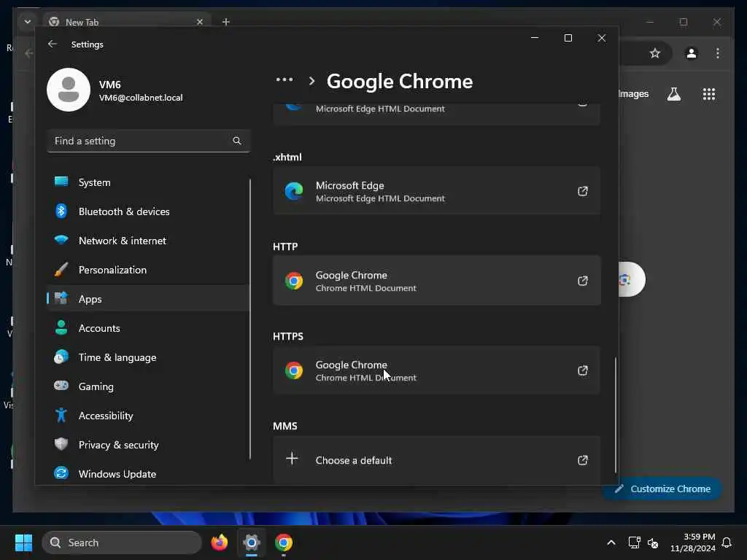Open Time & language settings
Viewport: 747px width, 560px height.
click(149, 357)
